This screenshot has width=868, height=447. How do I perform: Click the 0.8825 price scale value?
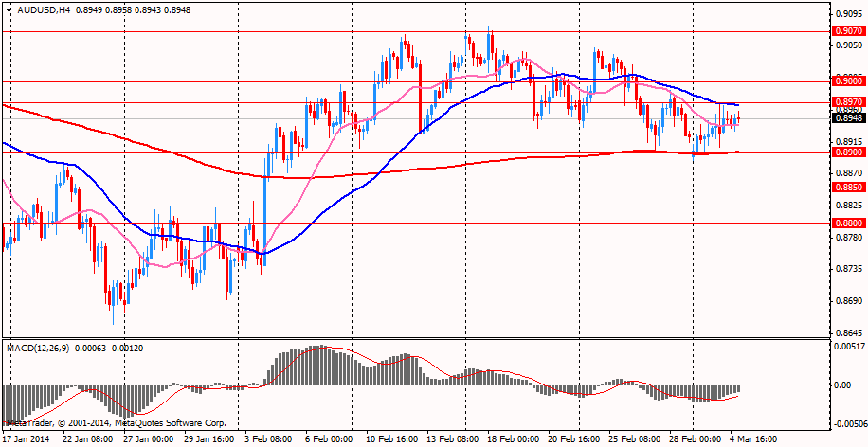849,206
